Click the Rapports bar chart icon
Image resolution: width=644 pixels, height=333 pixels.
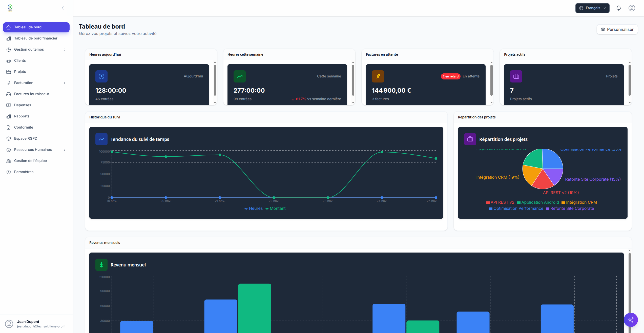click(x=9, y=116)
